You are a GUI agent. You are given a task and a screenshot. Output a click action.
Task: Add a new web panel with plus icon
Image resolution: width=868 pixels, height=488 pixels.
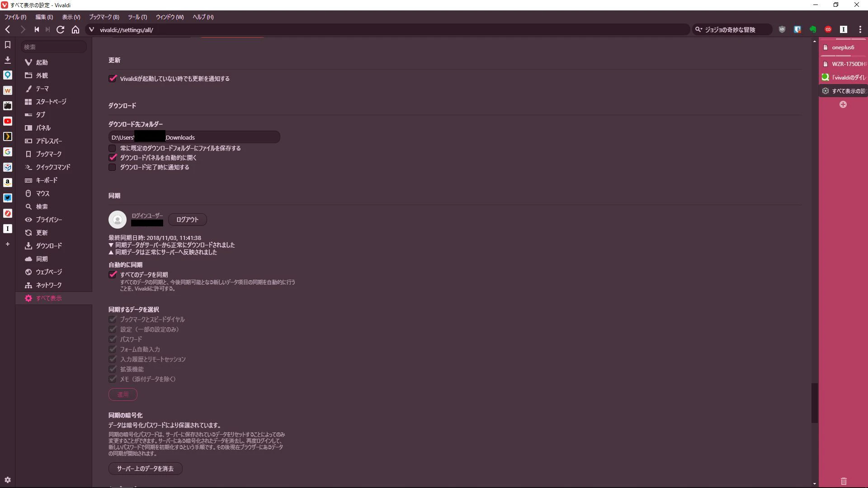tap(8, 244)
